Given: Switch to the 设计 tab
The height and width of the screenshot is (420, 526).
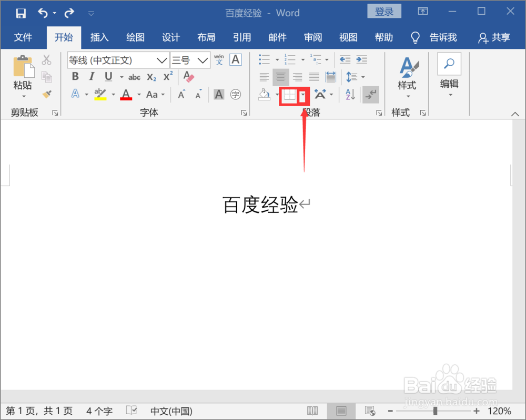Looking at the screenshot, I should tap(171, 37).
